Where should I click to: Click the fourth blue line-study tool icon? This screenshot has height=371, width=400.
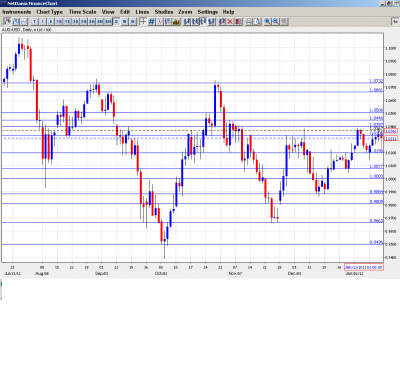212,22
